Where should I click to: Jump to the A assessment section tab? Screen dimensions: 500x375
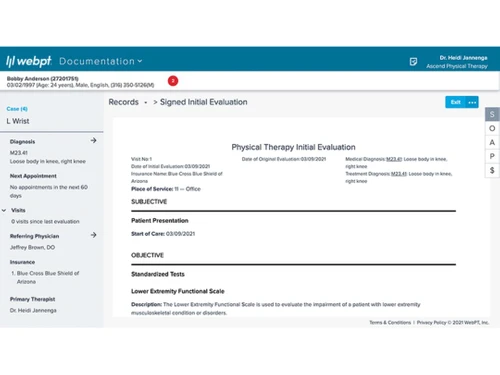coord(492,142)
